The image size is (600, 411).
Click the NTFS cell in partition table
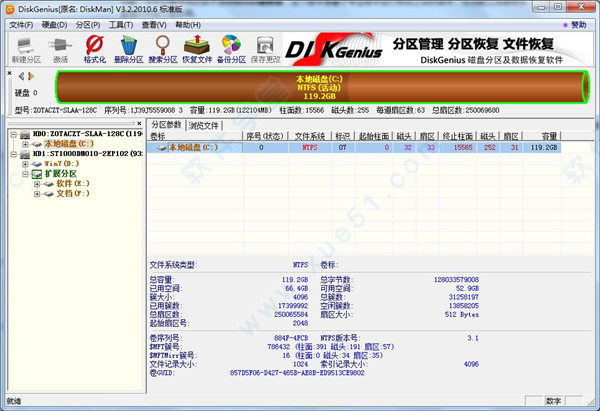click(310, 147)
